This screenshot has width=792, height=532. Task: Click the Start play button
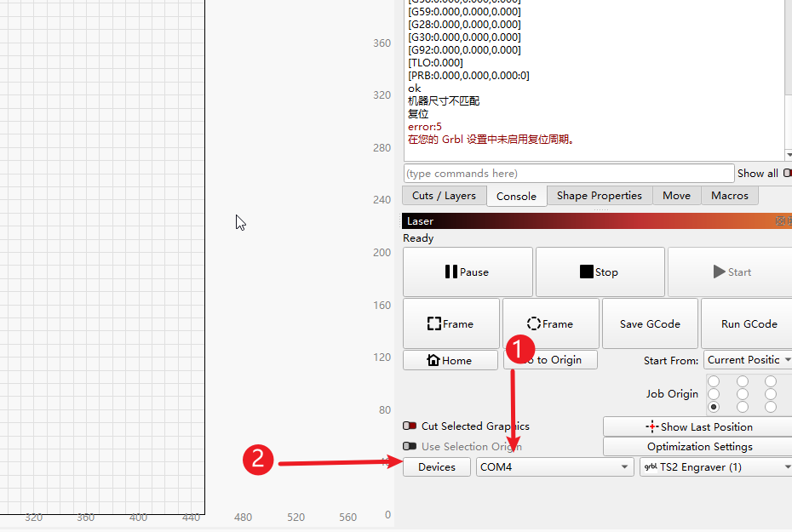pos(731,272)
